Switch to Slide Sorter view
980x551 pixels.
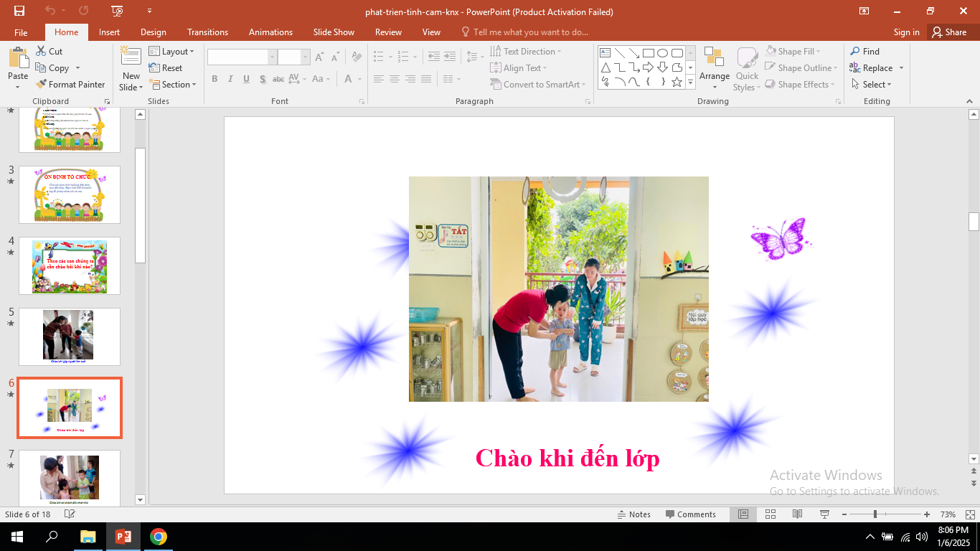[x=770, y=514]
